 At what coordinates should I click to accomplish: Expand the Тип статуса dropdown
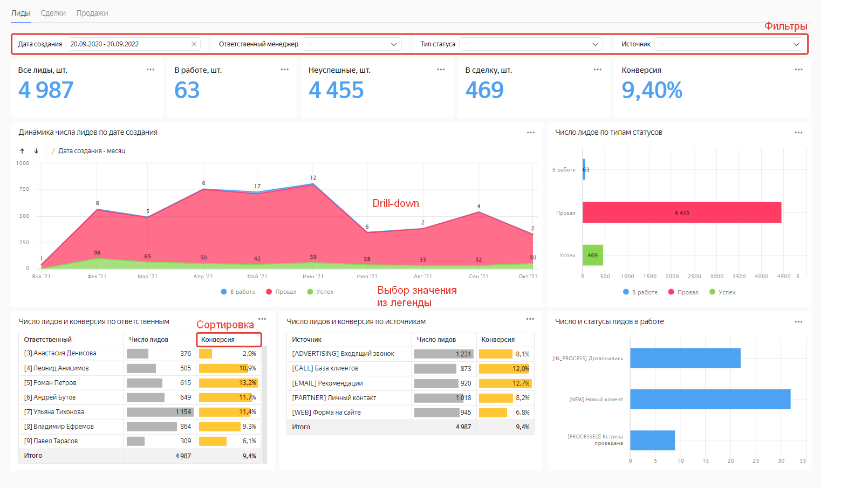click(x=531, y=44)
